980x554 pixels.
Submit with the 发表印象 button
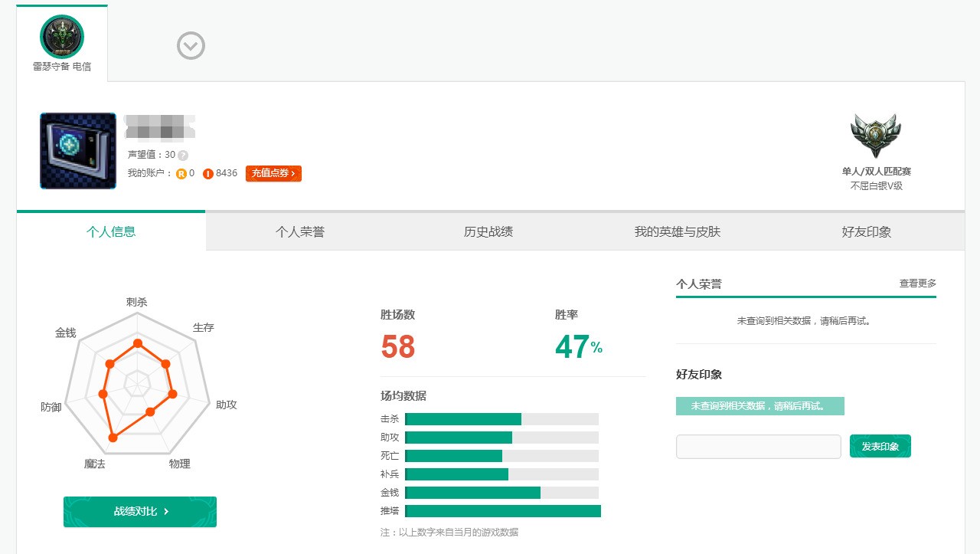pyautogui.click(x=880, y=446)
